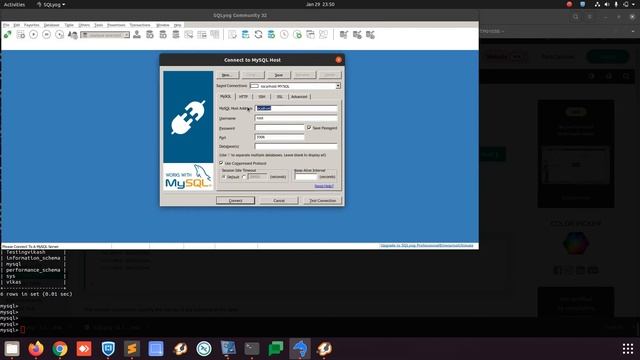Open the Files manager from the dock

[12, 349]
